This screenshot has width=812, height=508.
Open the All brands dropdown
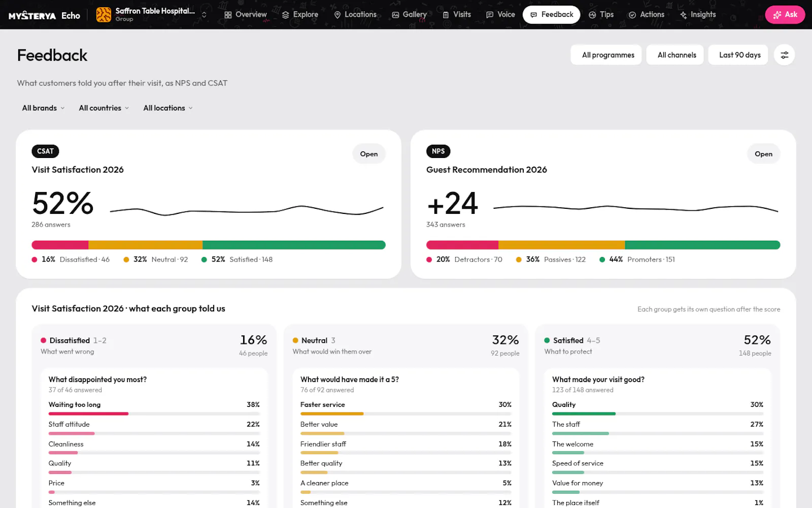pos(43,108)
